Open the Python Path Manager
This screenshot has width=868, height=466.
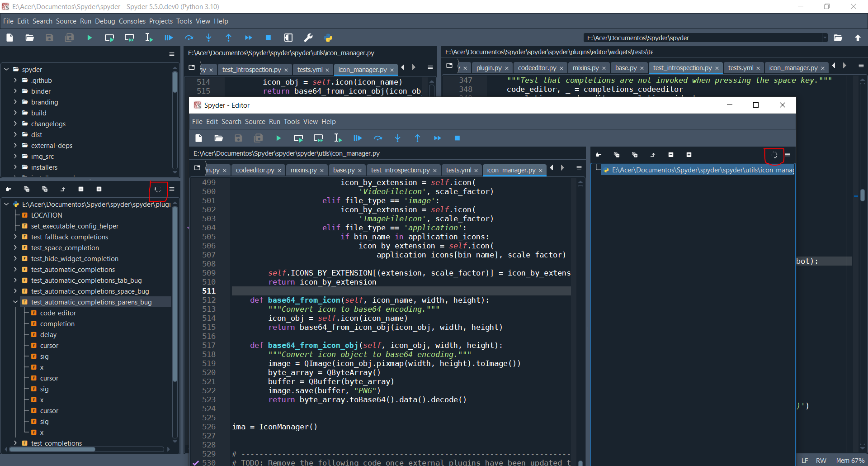pos(328,38)
